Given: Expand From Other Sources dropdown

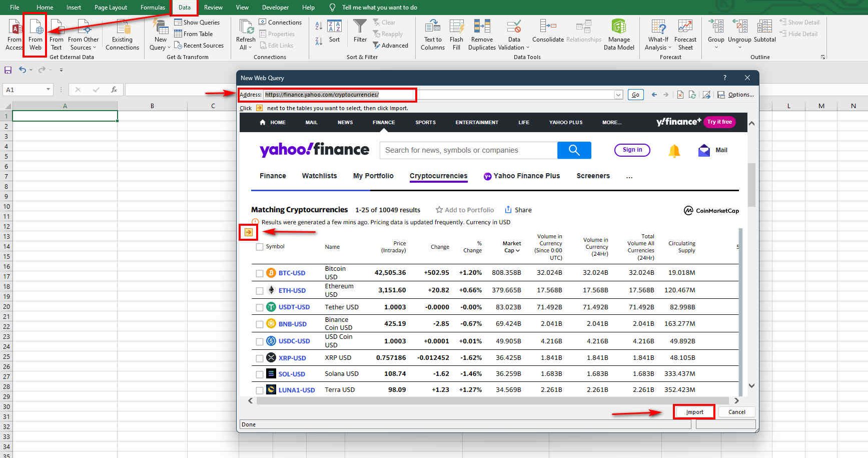Looking at the screenshot, I should click(94, 48).
